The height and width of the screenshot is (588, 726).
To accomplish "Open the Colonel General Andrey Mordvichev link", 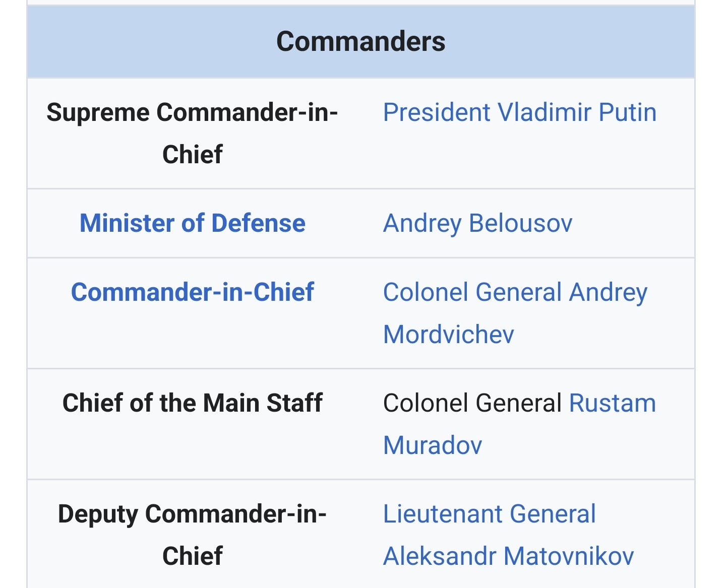I will pyautogui.click(x=515, y=293).
